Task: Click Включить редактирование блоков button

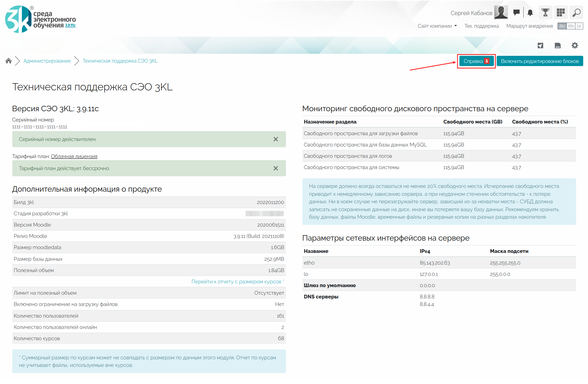Action: pos(539,61)
